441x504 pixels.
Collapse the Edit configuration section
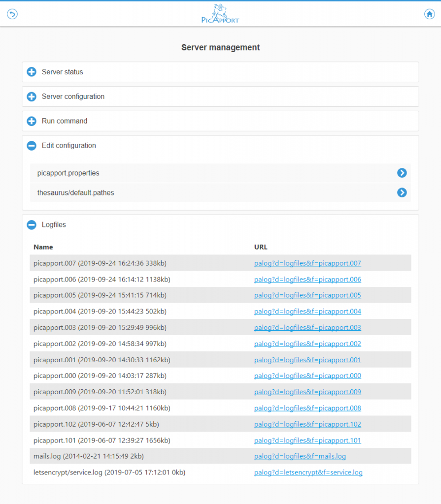pyautogui.click(x=32, y=146)
